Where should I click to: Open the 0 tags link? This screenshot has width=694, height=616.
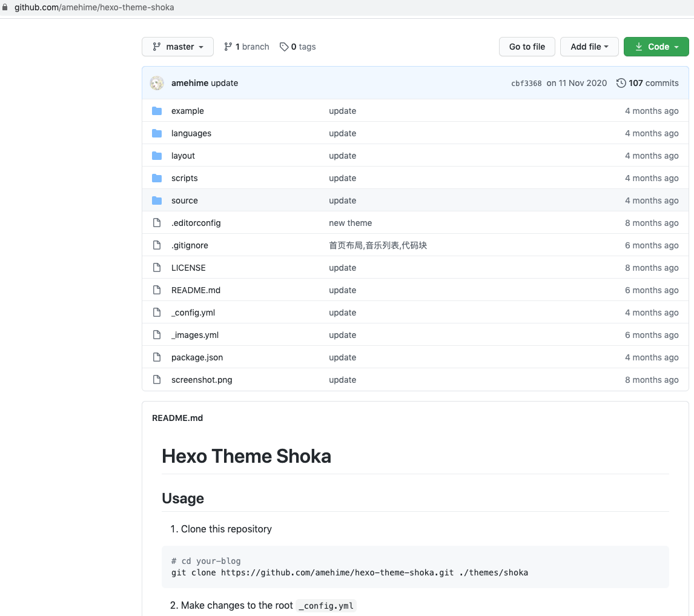(x=297, y=47)
